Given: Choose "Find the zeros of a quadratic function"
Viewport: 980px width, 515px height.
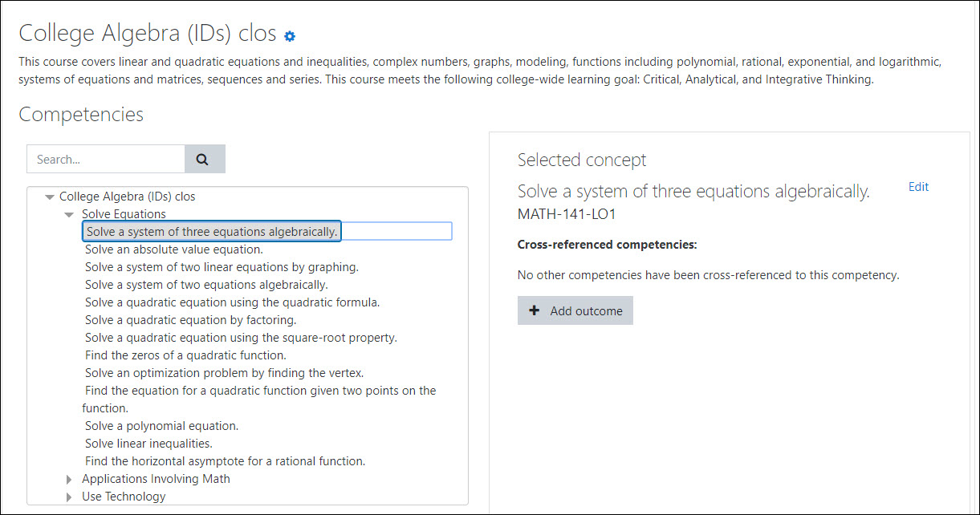Looking at the screenshot, I should click(185, 355).
